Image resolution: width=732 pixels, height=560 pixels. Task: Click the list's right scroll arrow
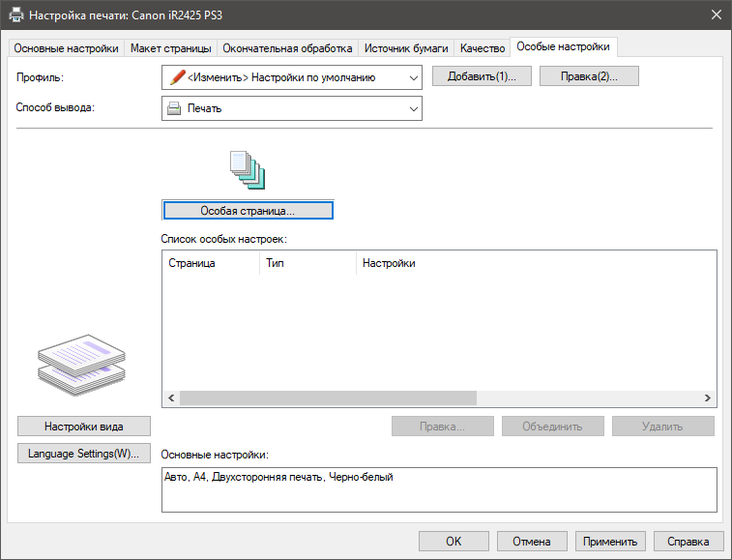click(707, 398)
